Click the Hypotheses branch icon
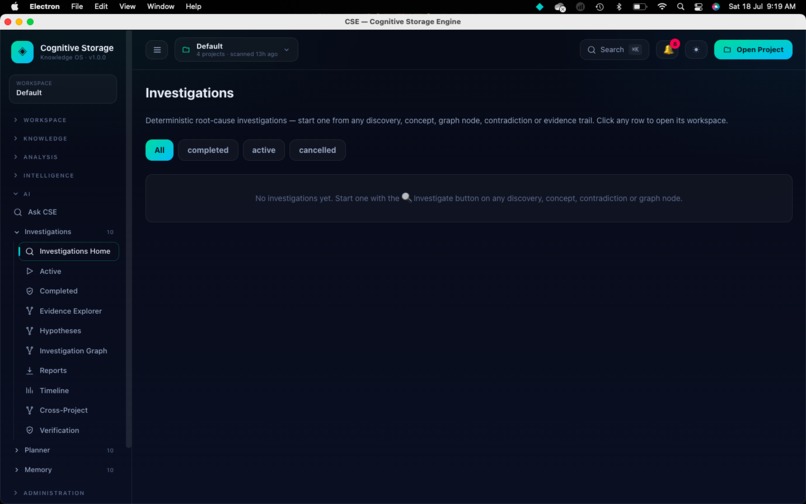The width and height of the screenshot is (806, 504). pos(30,331)
